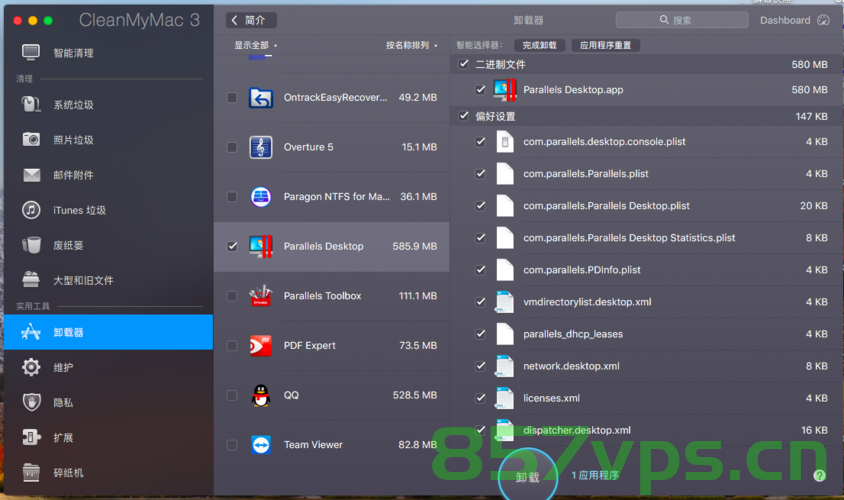The height and width of the screenshot is (500, 844).
Task: Uncheck the licenses.xml checkbox
Action: [x=480, y=398]
